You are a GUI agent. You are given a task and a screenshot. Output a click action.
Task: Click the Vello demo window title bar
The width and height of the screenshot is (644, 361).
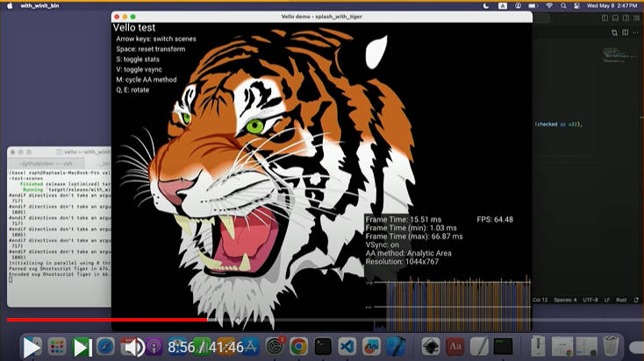pos(322,17)
